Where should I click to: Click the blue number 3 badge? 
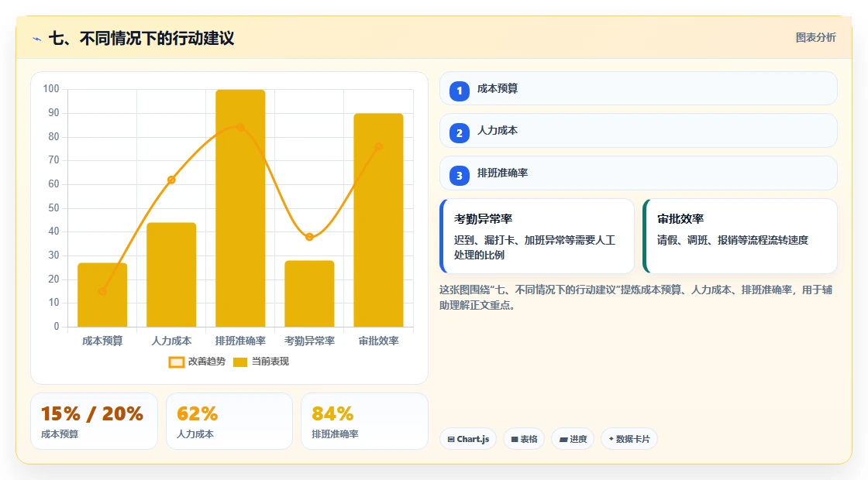tap(459, 176)
